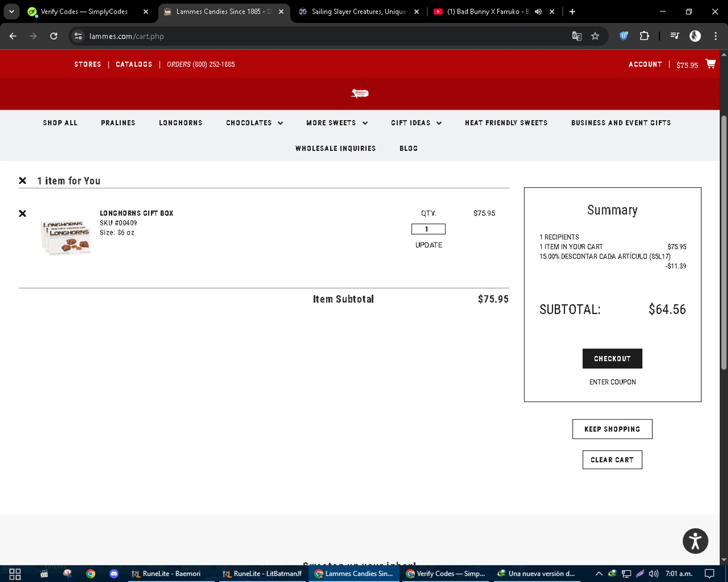
Task: Click the Checkout button
Action: (612, 358)
